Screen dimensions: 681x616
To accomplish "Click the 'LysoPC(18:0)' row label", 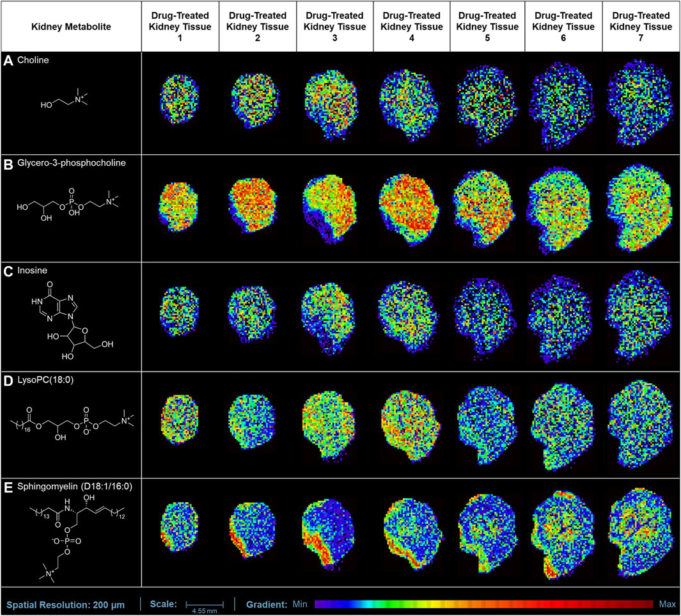I will (45, 380).
